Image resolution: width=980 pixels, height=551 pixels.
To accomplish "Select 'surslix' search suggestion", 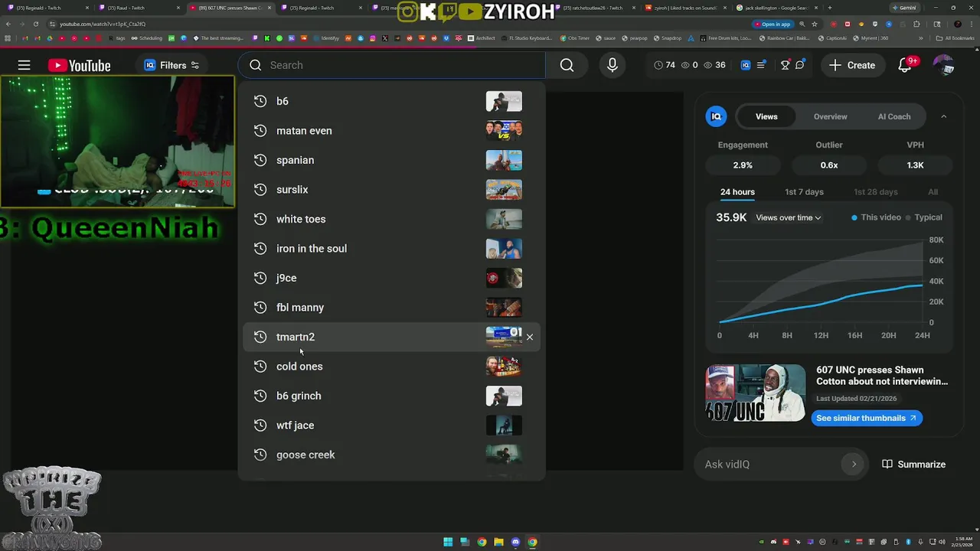I will coord(391,190).
